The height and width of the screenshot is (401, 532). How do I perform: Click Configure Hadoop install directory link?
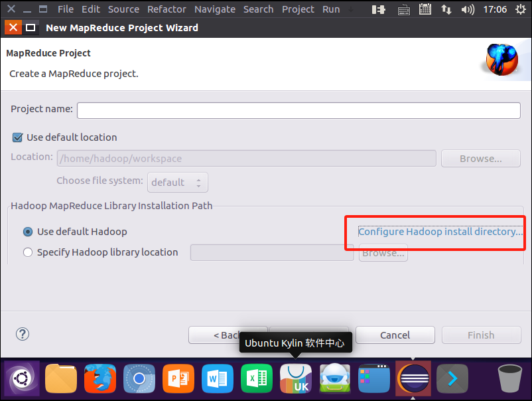click(x=438, y=231)
